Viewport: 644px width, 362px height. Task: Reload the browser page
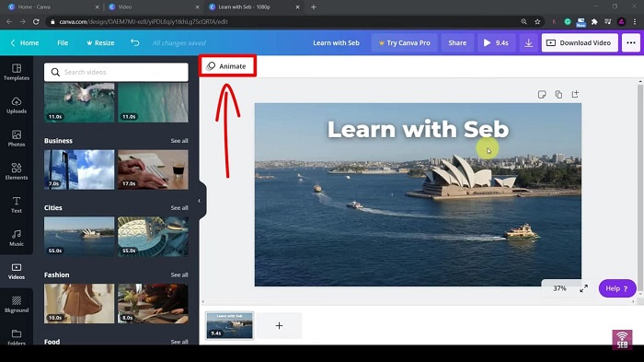(x=36, y=21)
